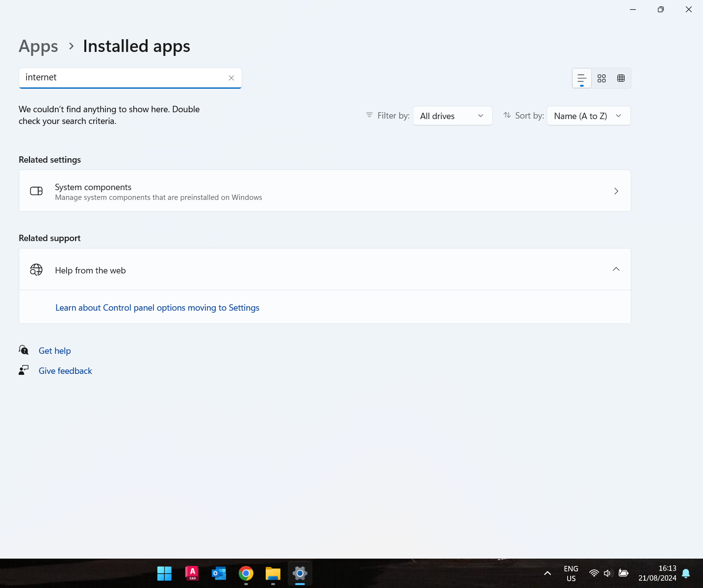Open AutoCAD from the taskbar
The width and height of the screenshot is (703, 588).
point(192,573)
